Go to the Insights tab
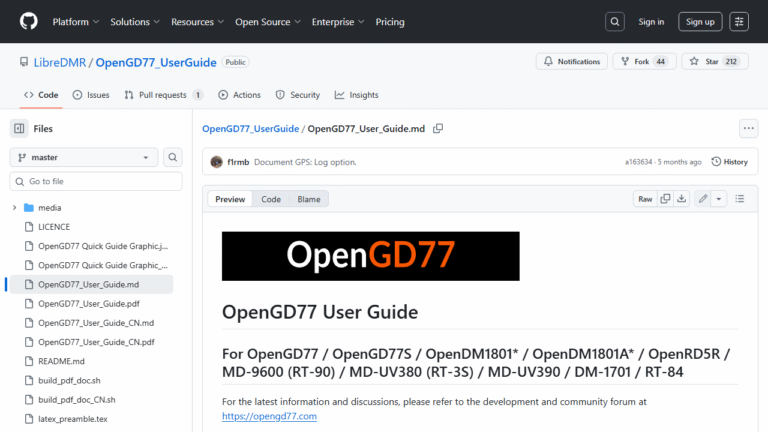The image size is (768, 432). (x=357, y=95)
